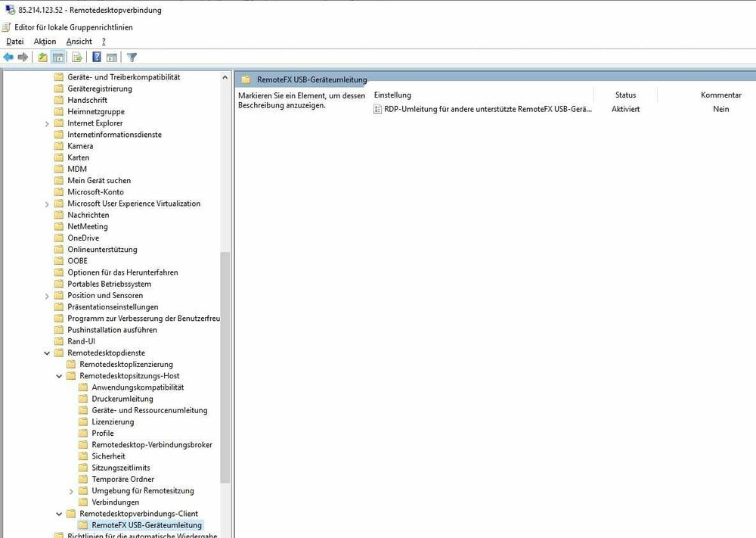Click the back arrow toolbar icon
The height and width of the screenshot is (538, 756).
(x=8, y=57)
